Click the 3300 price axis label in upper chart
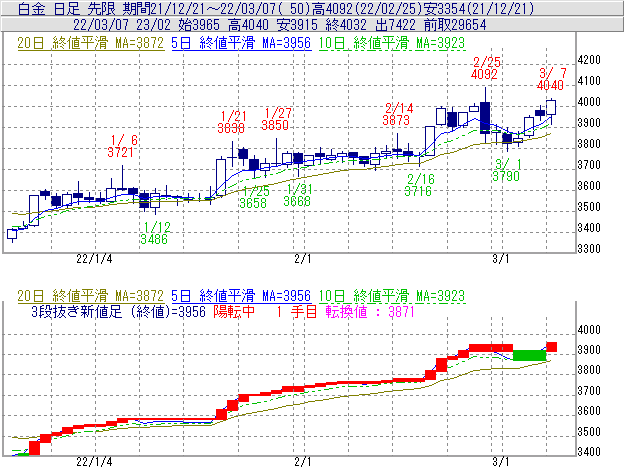 589,249
